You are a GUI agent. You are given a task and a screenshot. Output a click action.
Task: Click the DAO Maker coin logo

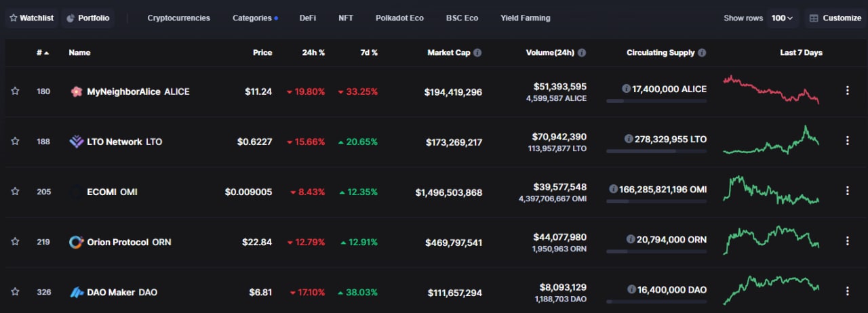[77, 292]
